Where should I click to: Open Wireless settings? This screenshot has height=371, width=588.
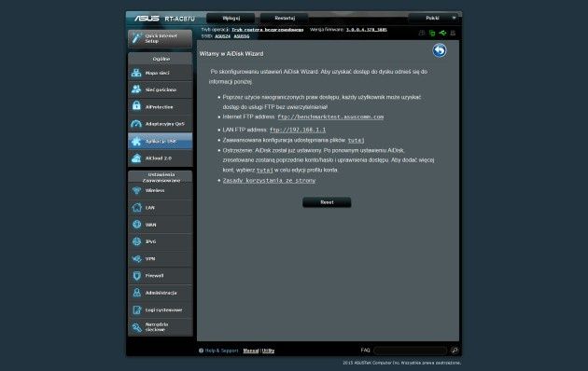pos(161,190)
